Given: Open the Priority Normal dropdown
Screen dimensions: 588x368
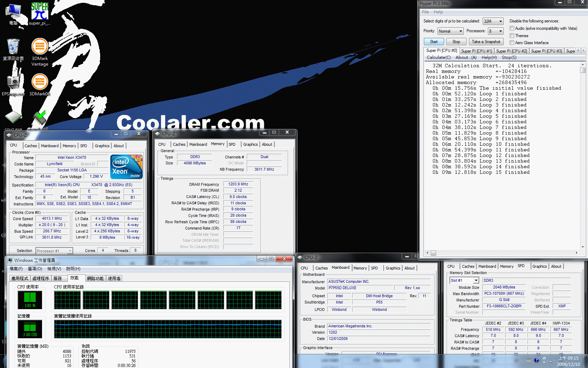Looking at the screenshot, I should [x=450, y=31].
